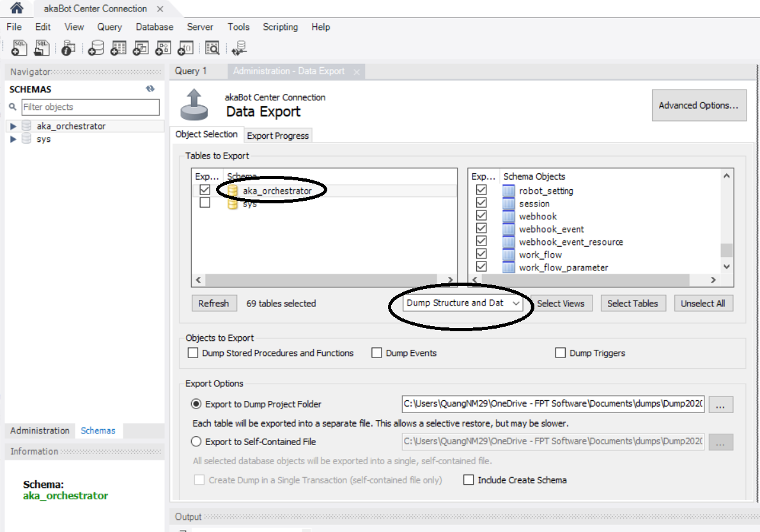The image size is (760, 532).
Task: Uncheck the session table checkbox
Action: click(481, 202)
